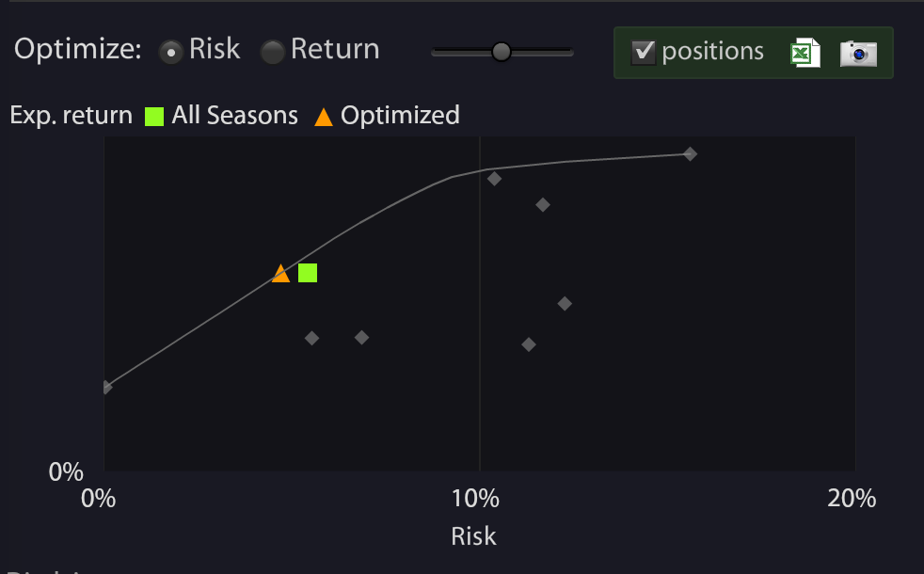The image size is (924, 574).
Task: Click the optimize slider handle
Action: coord(501,52)
